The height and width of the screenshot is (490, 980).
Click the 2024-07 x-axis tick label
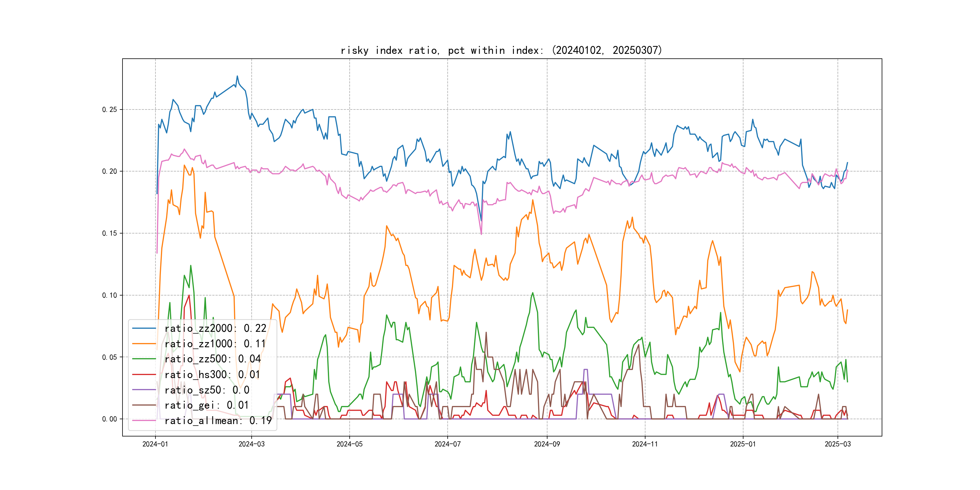pyautogui.click(x=447, y=444)
